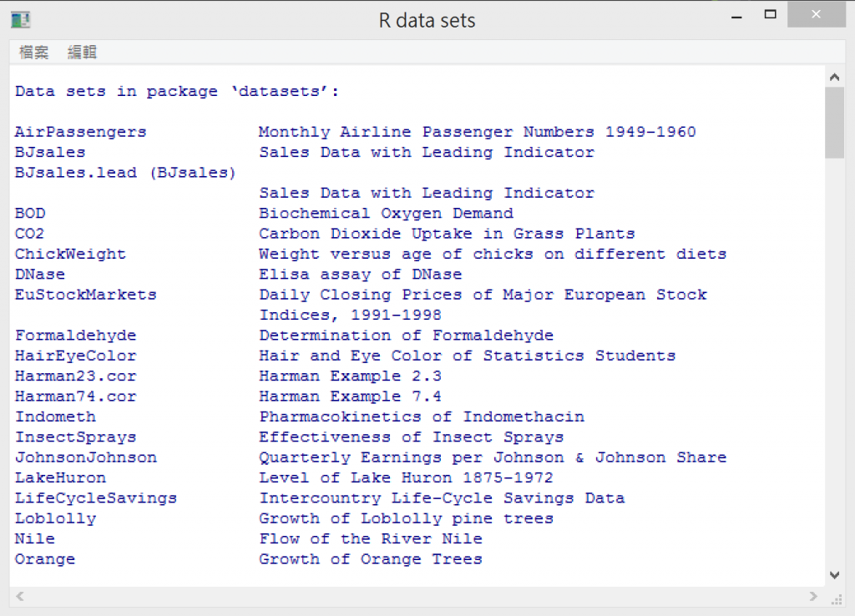Click the 'LakeHuron' dataset name
Image resolution: width=855 pixels, height=616 pixels.
click(x=60, y=478)
